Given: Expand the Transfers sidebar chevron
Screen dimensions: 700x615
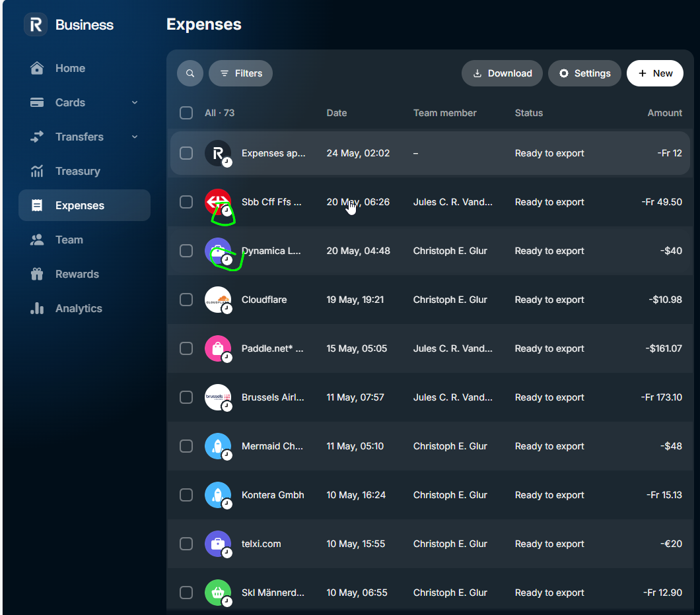Looking at the screenshot, I should click(x=135, y=137).
